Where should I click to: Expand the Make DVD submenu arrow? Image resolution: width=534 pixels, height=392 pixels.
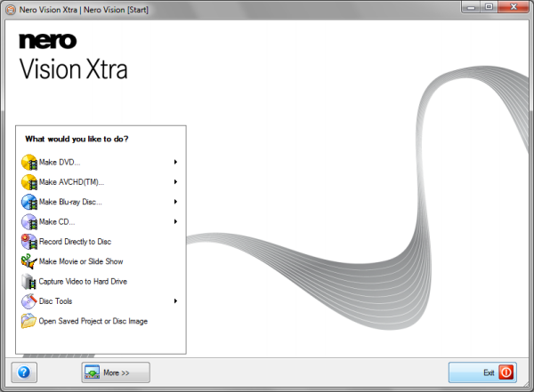176,162
